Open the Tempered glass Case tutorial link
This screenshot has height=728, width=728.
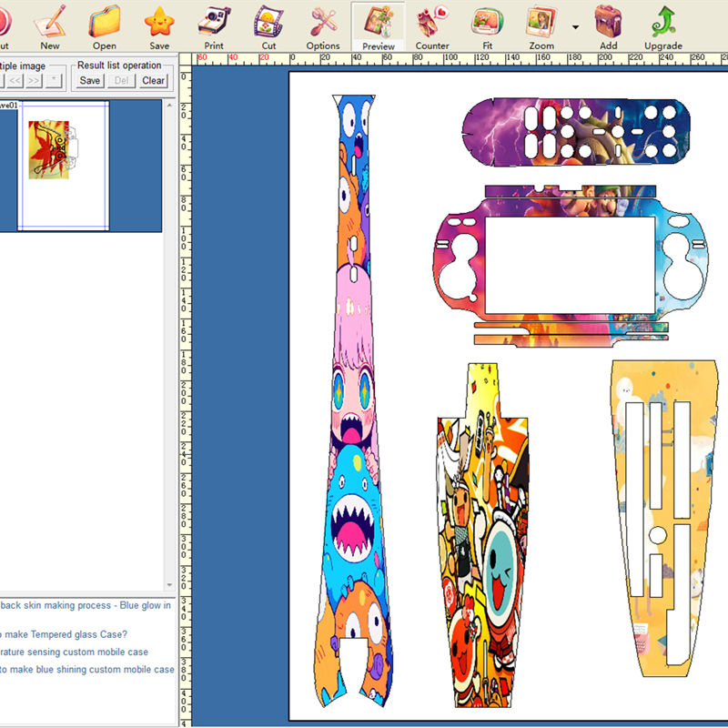63,634
